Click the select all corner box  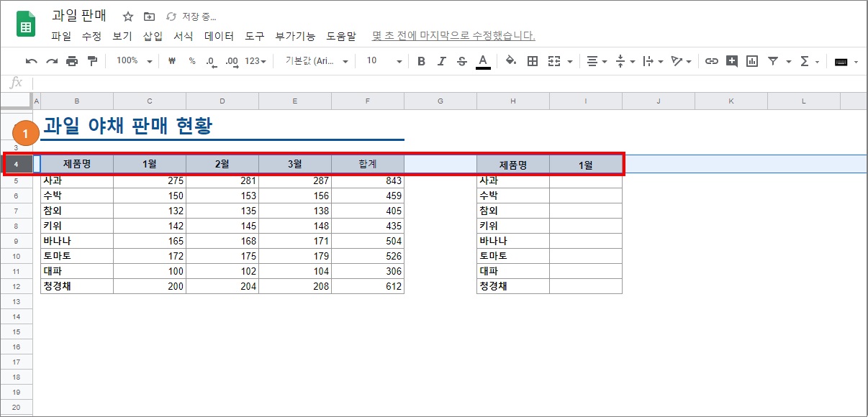[x=16, y=101]
